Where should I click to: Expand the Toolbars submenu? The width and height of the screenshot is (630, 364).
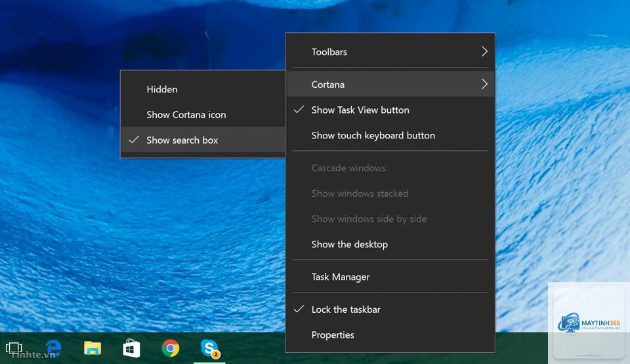(390, 52)
